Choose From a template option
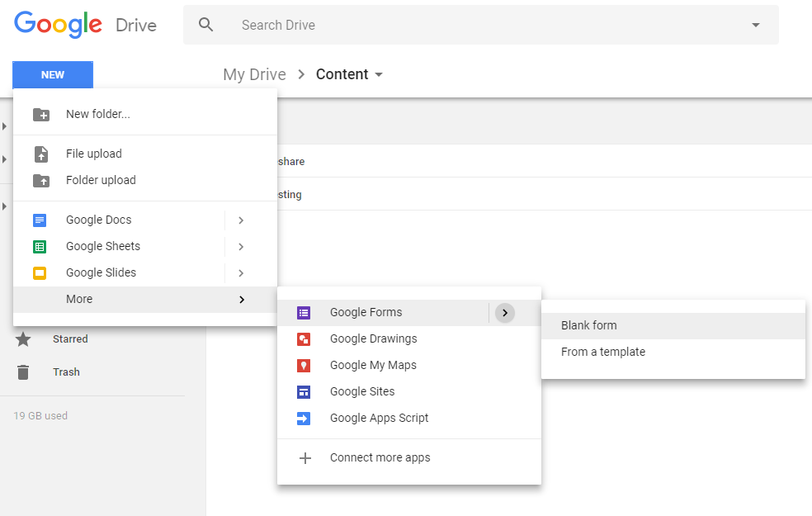The image size is (812, 516). (673, 353)
